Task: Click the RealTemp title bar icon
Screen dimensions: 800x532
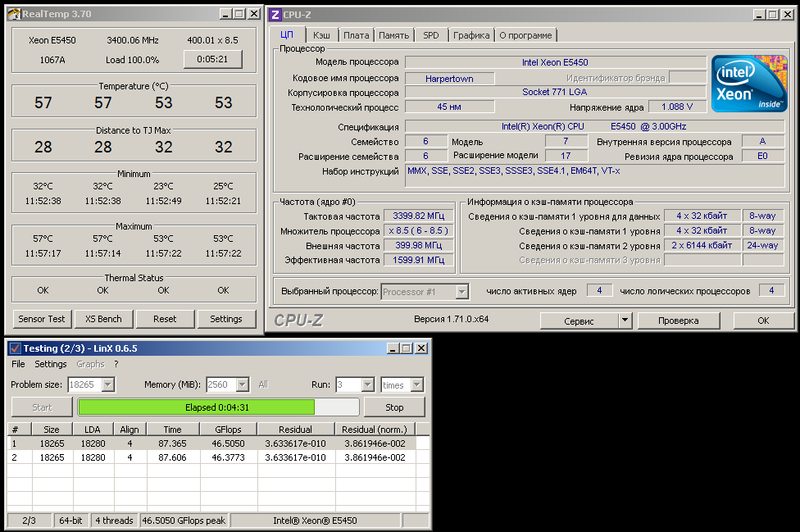Action: pos(13,14)
